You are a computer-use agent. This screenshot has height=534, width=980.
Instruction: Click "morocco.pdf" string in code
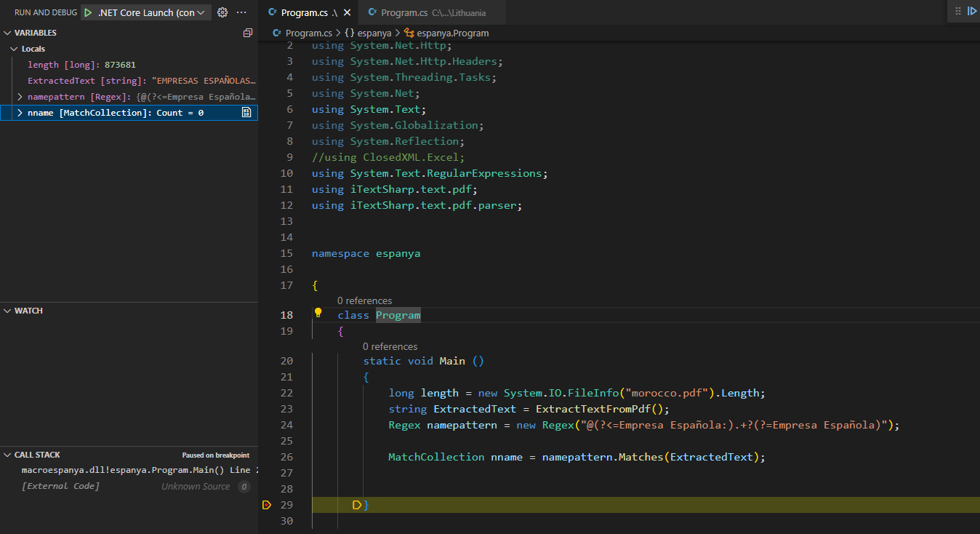point(667,393)
